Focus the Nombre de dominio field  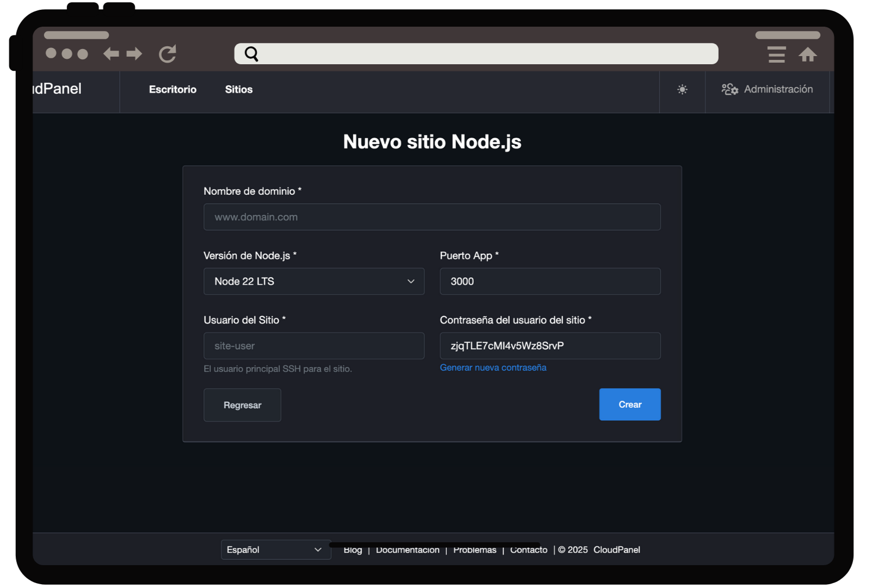[432, 217]
